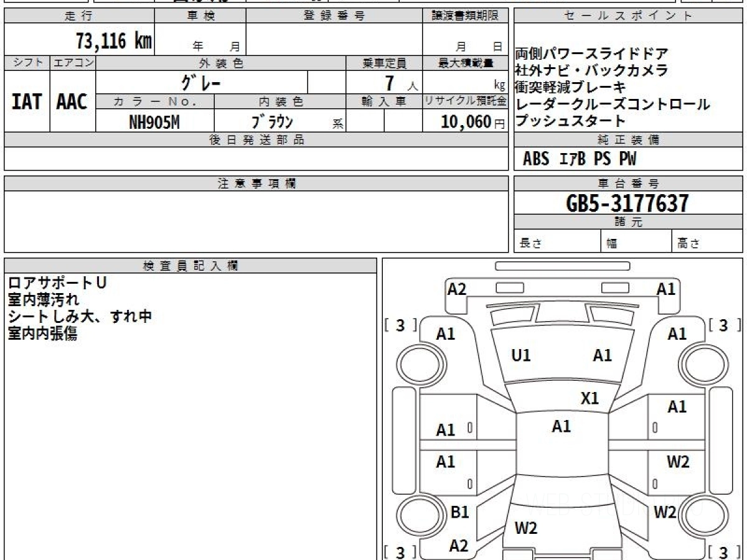The height and width of the screenshot is (560, 747).
Task: Click the 後日発送部品 header
Action: (256, 140)
